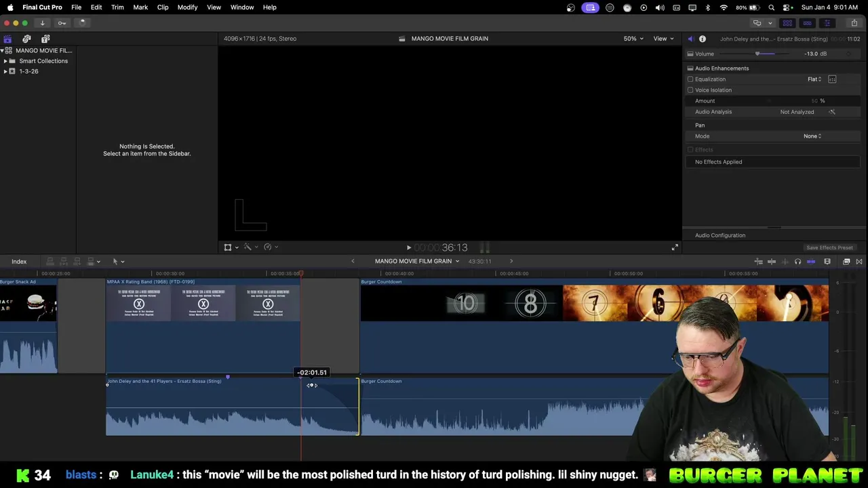Open the Transitions browser bowtie icon

pos(859,262)
